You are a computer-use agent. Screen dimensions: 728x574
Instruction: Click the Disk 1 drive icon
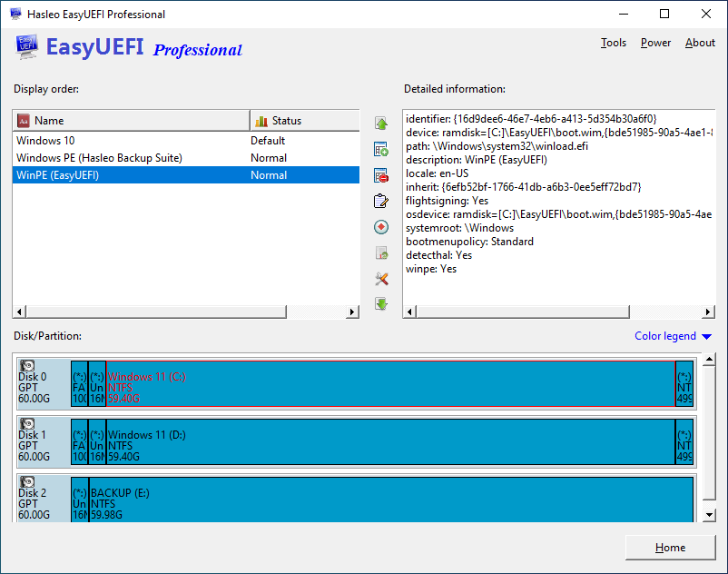click(27, 423)
